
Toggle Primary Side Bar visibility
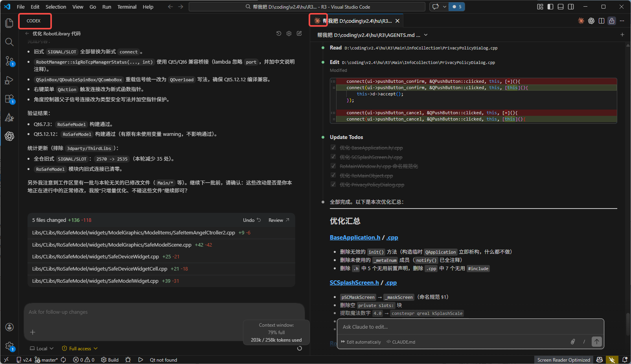pos(550,7)
